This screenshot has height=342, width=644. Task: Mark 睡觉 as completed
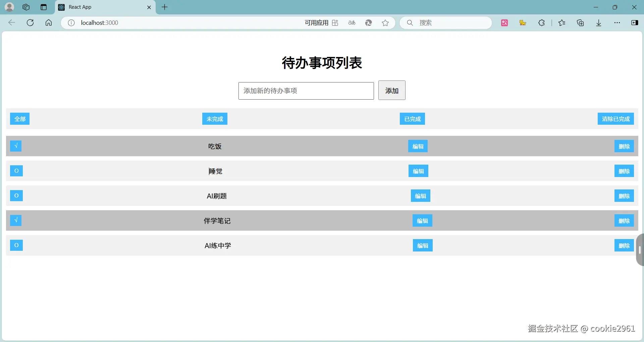tap(16, 171)
